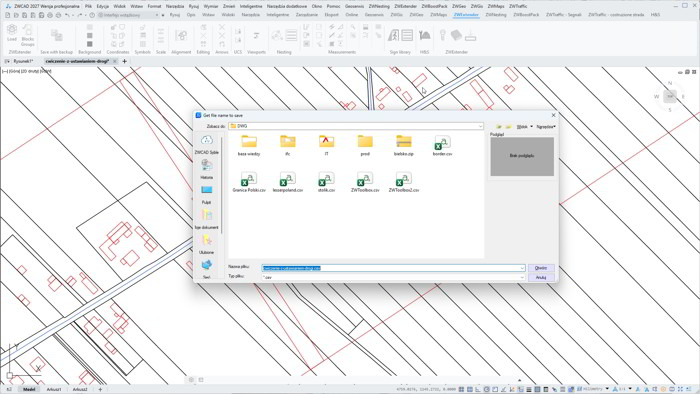Click the Load icon in ZWExtender ribbon
This screenshot has height=394, width=700.
(x=12, y=33)
